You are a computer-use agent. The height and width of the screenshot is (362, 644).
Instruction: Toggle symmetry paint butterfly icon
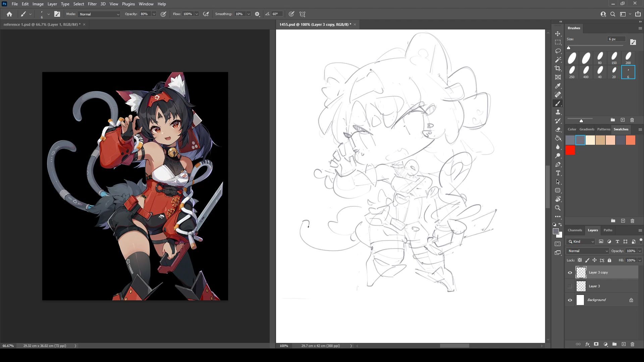[x=302, y=14]
